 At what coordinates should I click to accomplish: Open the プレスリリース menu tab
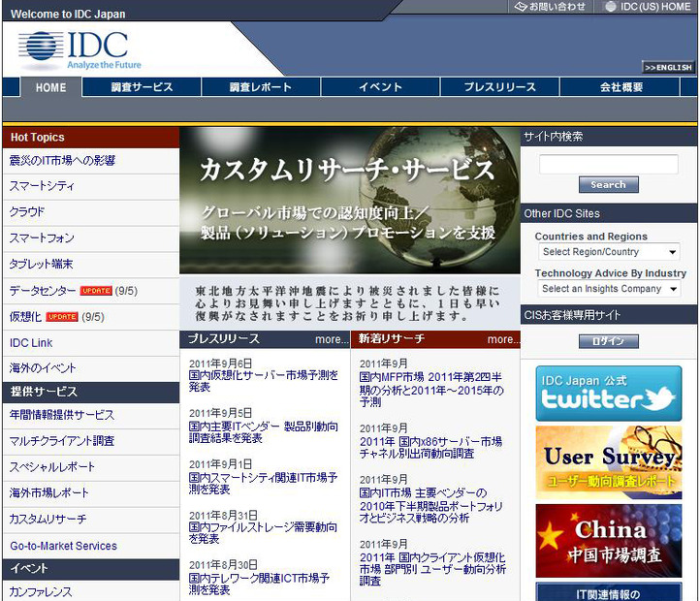499,87
